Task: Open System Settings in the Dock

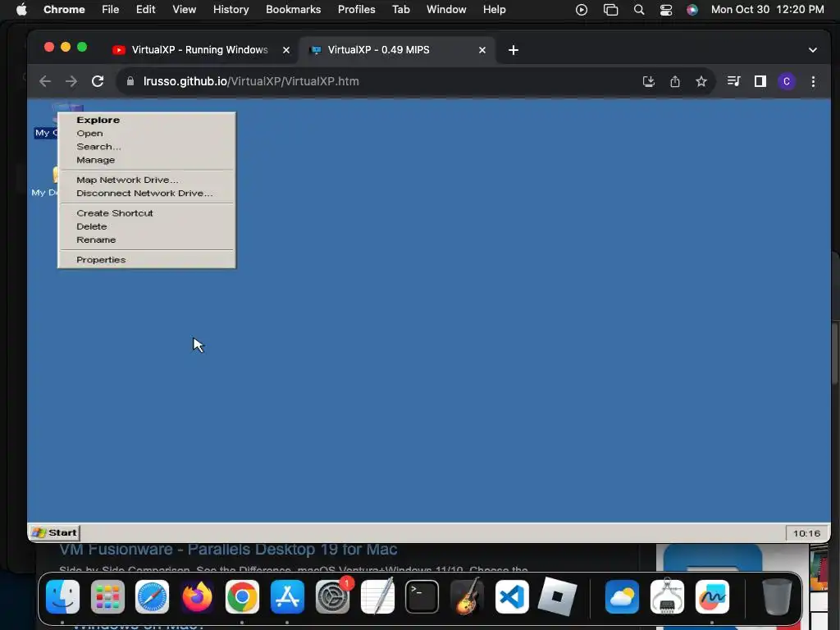Action: pos(333,597)
